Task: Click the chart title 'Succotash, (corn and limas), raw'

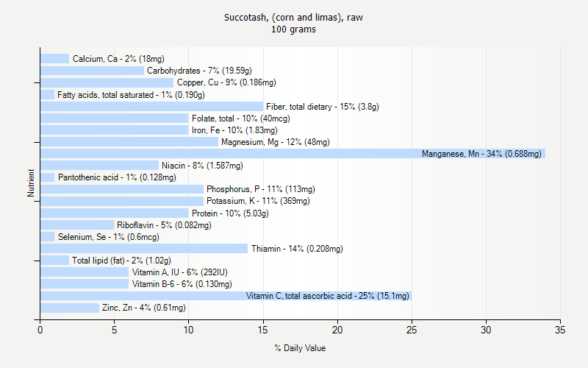Action: 293,18
